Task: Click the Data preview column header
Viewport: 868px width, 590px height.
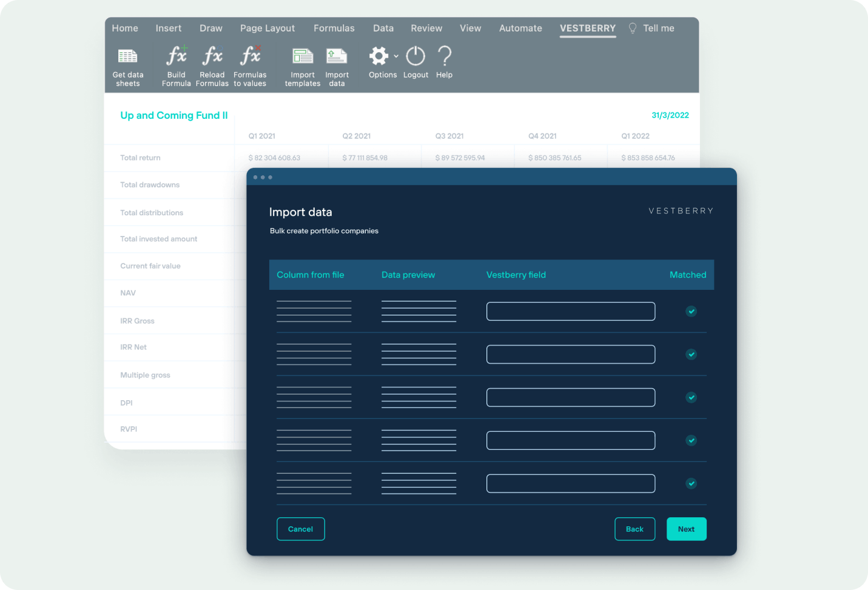Action: 408,275
